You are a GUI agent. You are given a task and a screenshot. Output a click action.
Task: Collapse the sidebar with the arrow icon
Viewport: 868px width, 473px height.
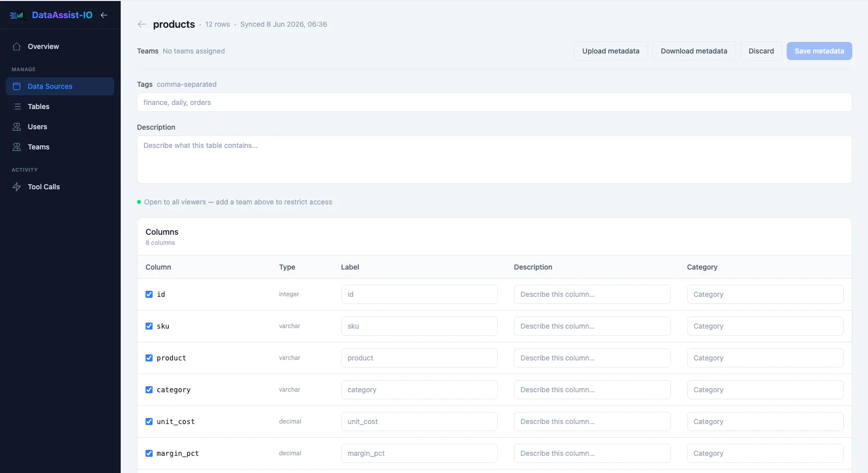coord(104,15)
